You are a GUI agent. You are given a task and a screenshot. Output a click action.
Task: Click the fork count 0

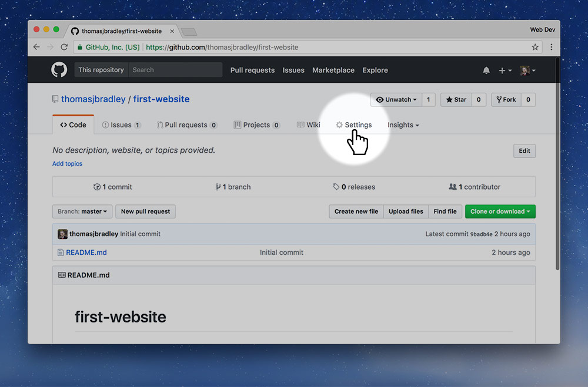(528, 100)
